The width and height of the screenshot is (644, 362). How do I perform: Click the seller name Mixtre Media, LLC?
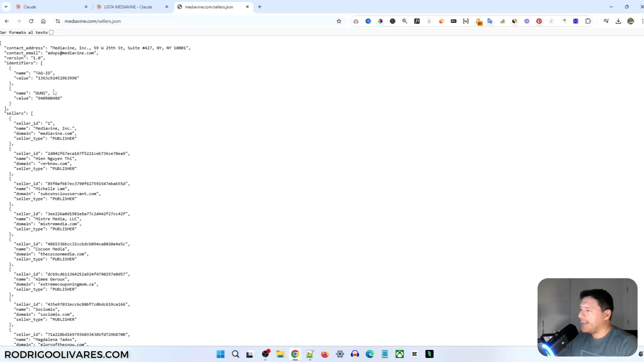[x=57, y=219]
